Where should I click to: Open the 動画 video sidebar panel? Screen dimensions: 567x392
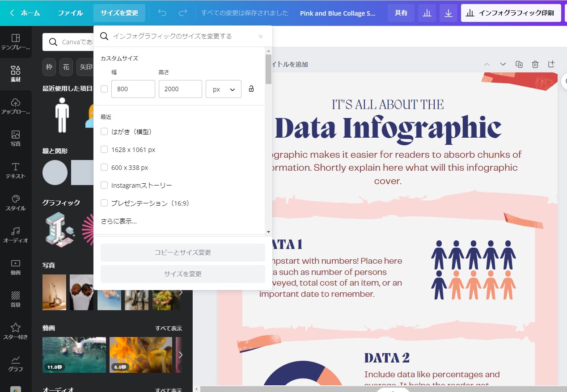(16, 267)
